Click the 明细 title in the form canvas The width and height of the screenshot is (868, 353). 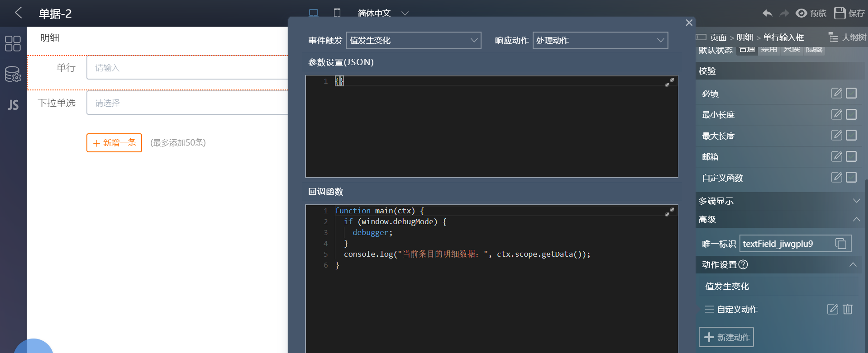(x=50, y=38)
